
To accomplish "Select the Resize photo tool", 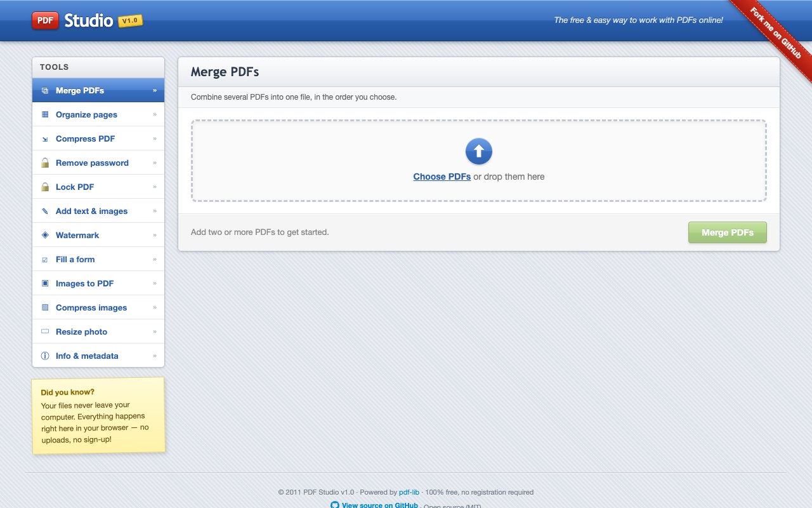I will click(x=98, y=331).
